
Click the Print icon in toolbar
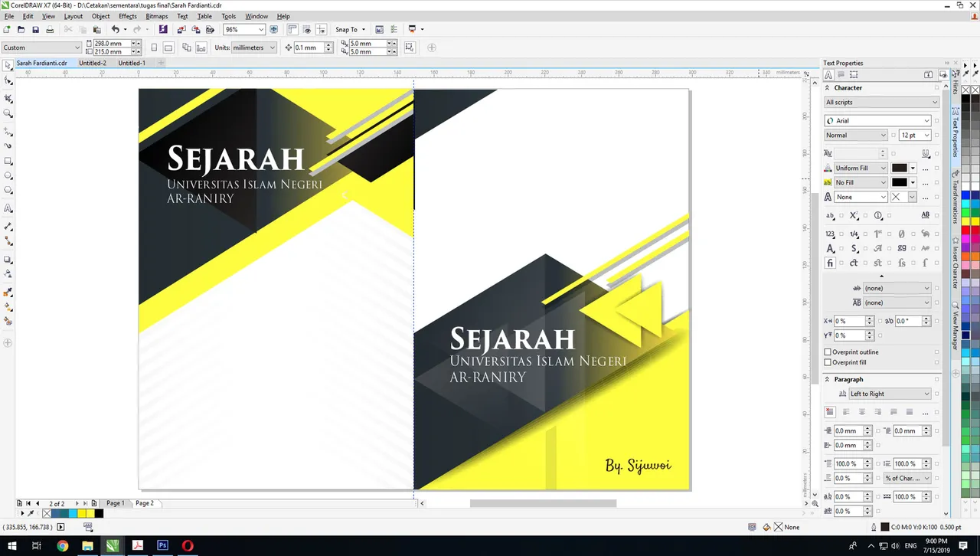[x=50, y=29]
